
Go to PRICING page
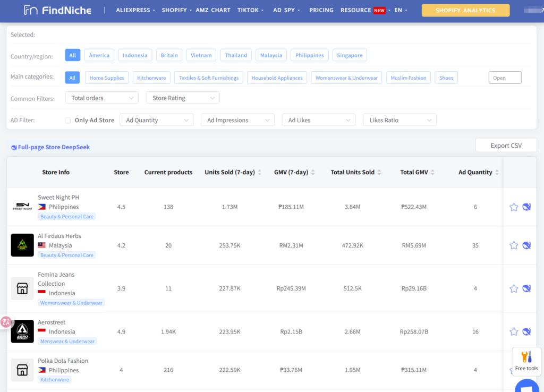click(321, 10)
